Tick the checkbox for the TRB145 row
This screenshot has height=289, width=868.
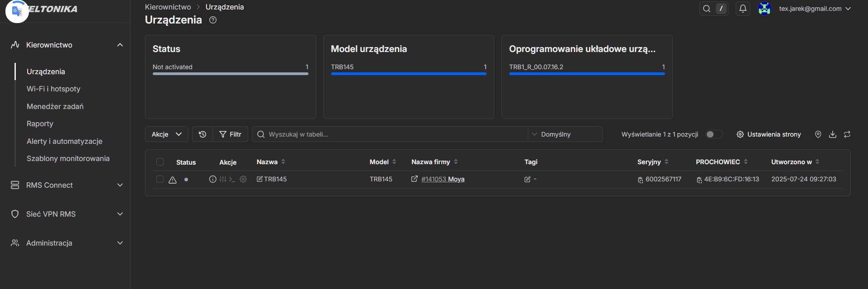pos(160,179)
